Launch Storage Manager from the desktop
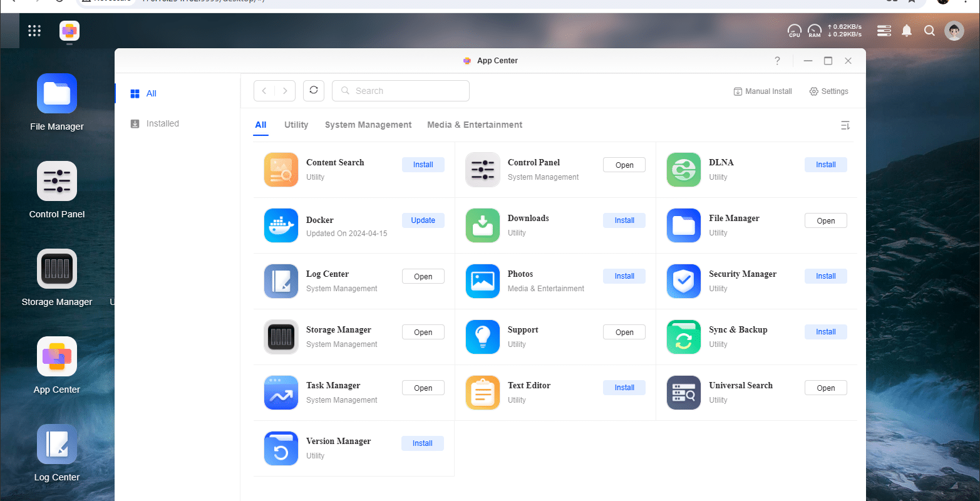The width and height of the screenshot is (980, 501). pyautogui.click(x=57, y=269)
